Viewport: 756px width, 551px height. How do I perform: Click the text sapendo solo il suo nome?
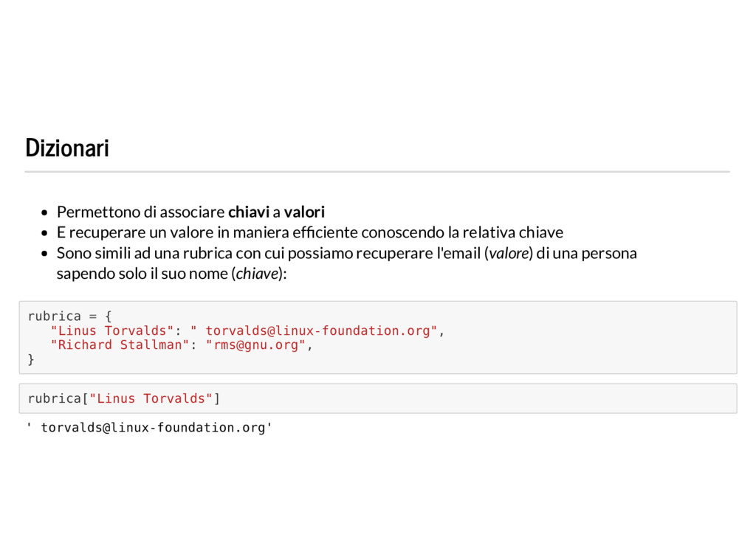pos(142,274)
